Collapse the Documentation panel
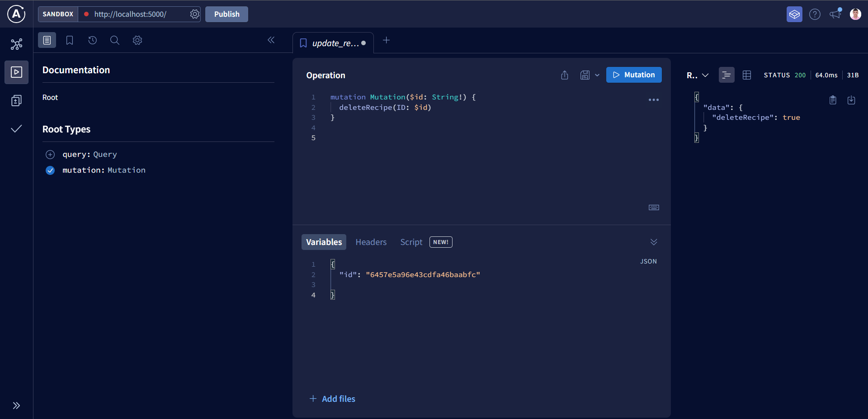The image size is (868, 419). [271, 40]
